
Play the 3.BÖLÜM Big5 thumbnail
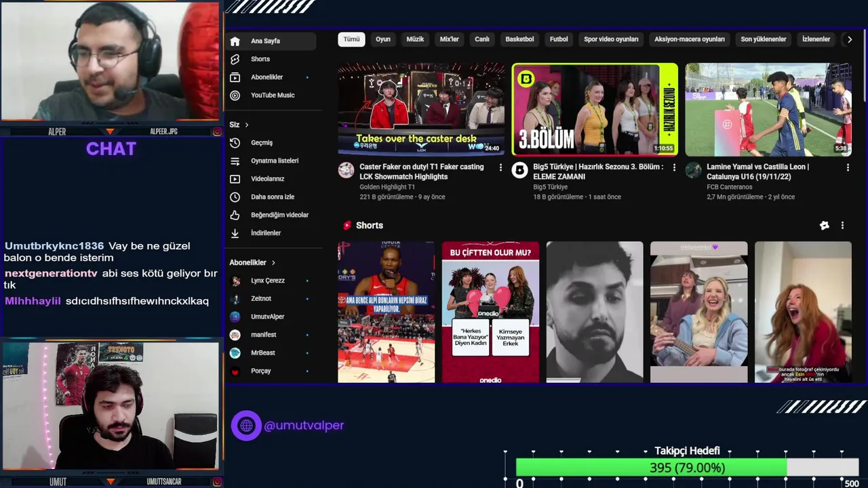[x=595, y=110]
